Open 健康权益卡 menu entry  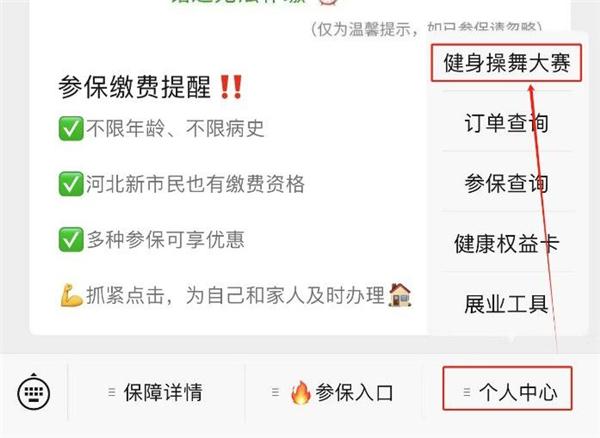[507, 243]
